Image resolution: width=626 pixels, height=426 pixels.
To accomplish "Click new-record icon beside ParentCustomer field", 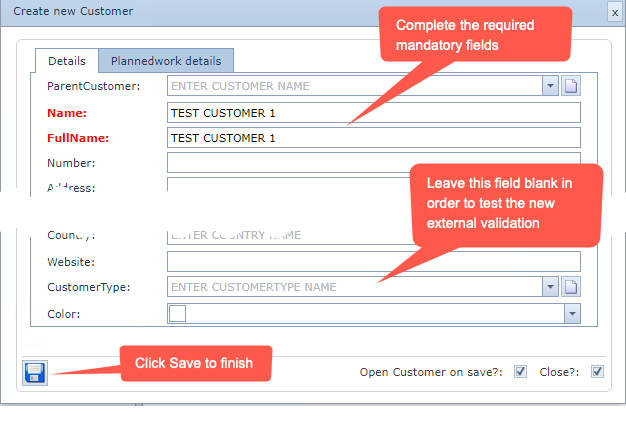I will click(x=571, y=86).
